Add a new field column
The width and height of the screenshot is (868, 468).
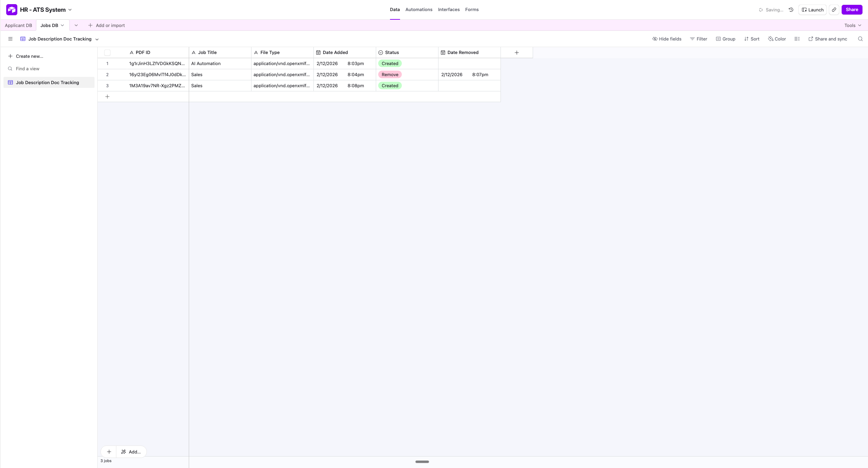(x=516, y=53)
